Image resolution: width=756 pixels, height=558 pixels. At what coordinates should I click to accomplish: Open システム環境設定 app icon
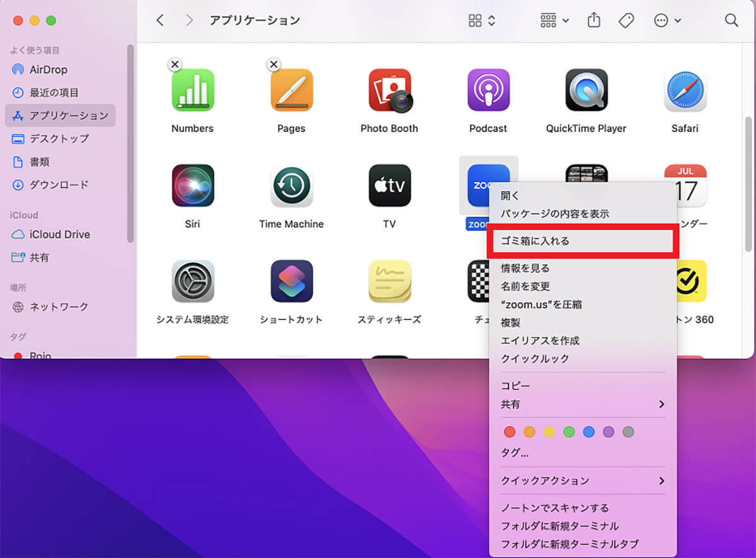(193, 281)
